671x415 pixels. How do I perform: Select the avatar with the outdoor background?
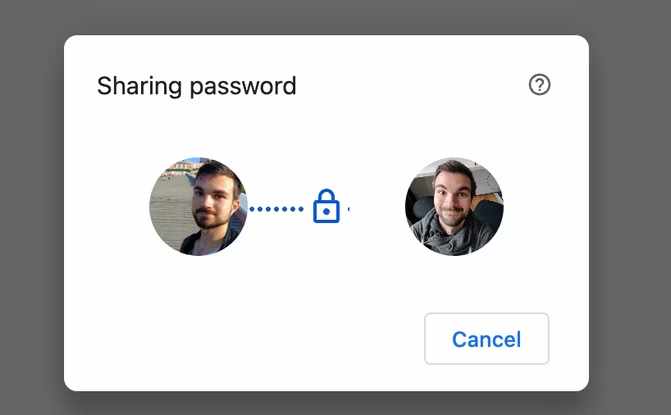(198, 206)
